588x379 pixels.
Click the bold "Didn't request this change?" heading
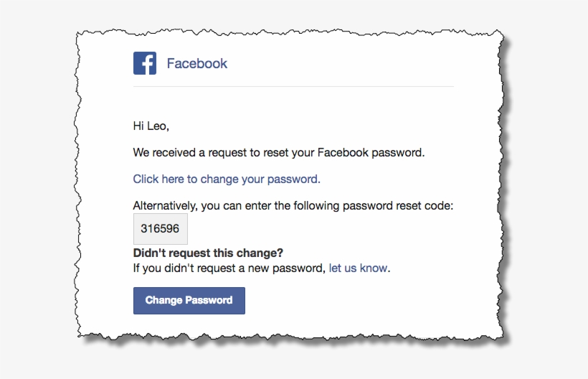208,253
